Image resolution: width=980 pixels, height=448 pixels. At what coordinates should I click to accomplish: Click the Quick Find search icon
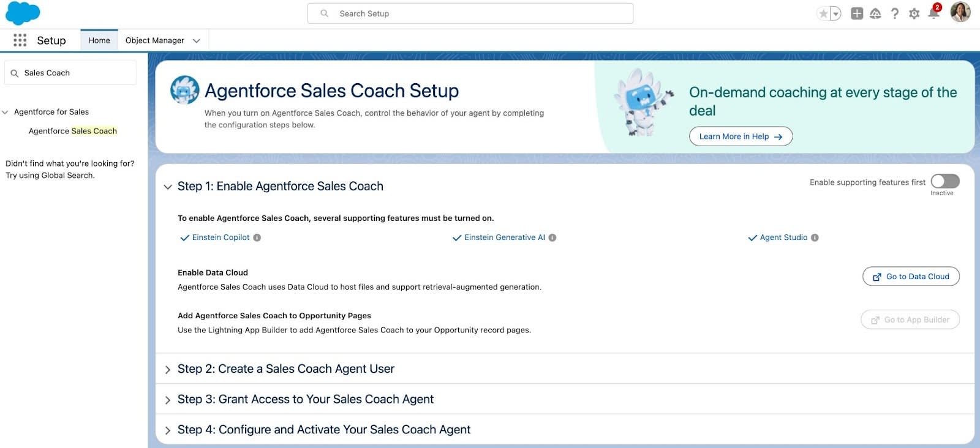pyautogui.click(x=15, y=73)
